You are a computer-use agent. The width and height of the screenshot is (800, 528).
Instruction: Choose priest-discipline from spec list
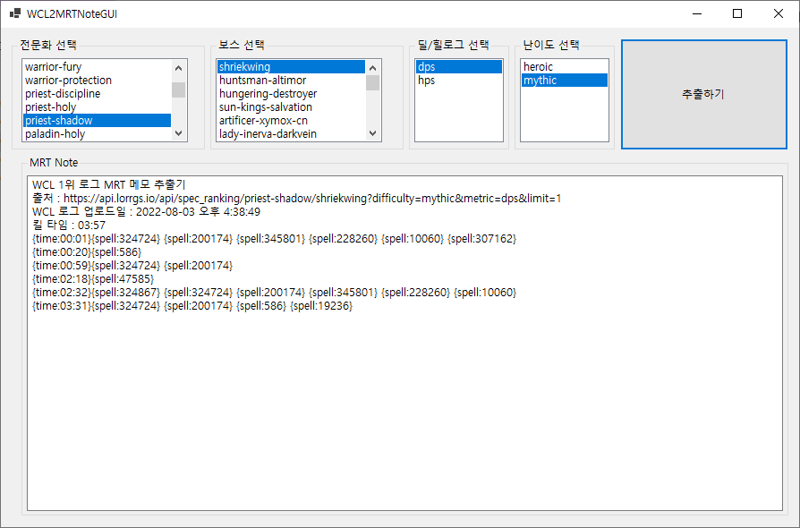coord(97,93)
